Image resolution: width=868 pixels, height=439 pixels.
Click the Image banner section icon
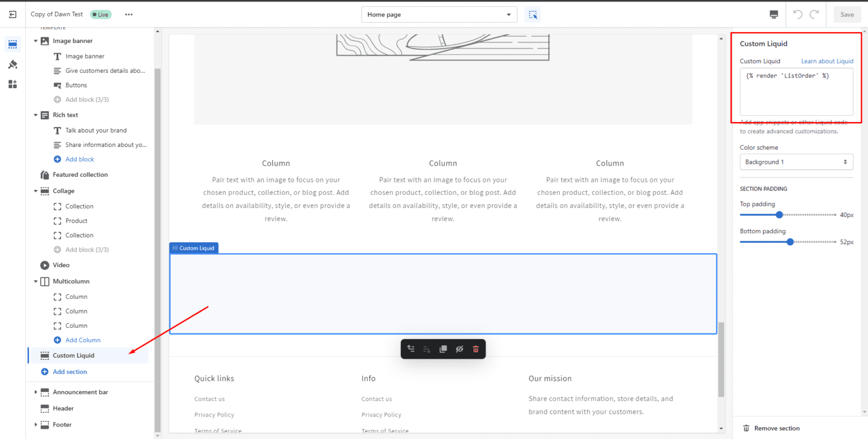coord(45,41)
